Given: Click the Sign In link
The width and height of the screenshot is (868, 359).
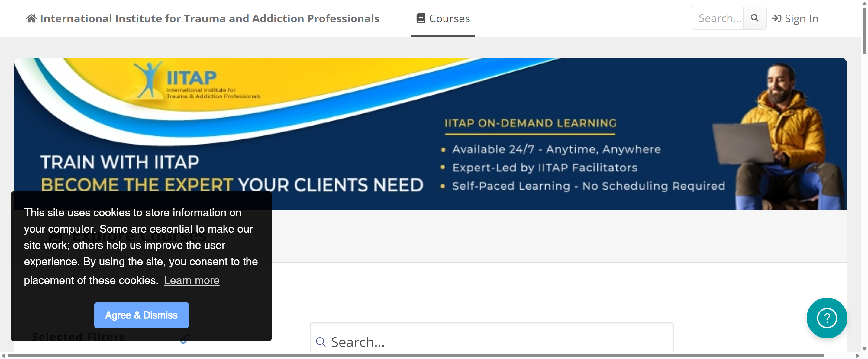Looking at the screenshot, I should coord(795,18).
